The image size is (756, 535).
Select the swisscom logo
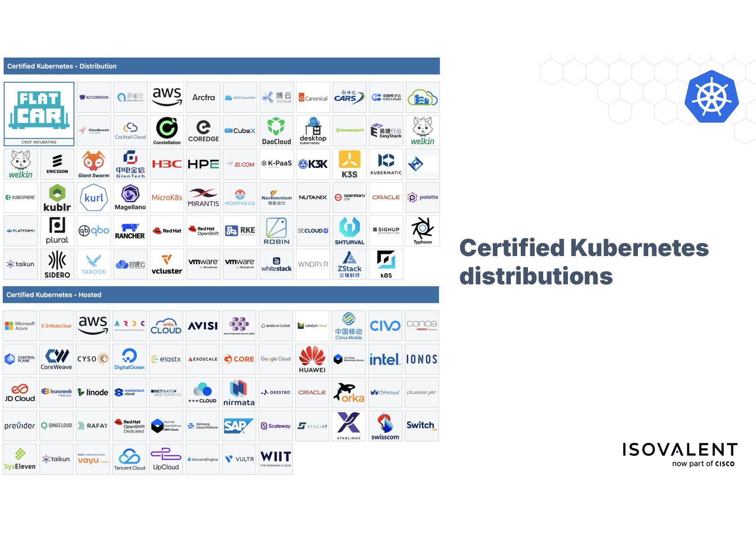point(385,426)
